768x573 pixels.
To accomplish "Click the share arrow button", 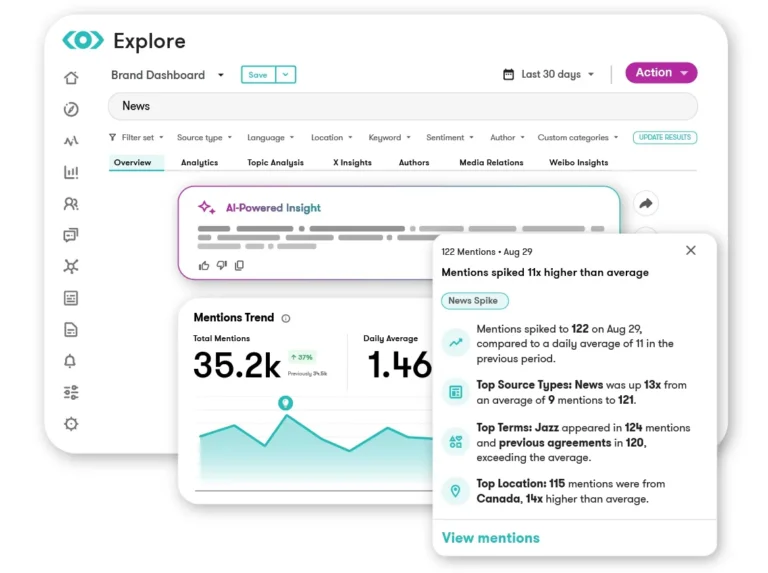I will point(646,203).
